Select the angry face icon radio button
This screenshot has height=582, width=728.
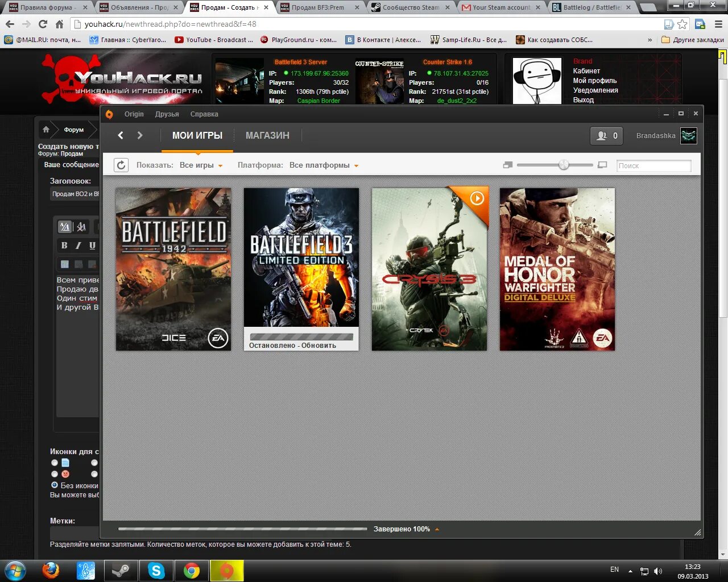pyautogui.click(x=55, y=474)
